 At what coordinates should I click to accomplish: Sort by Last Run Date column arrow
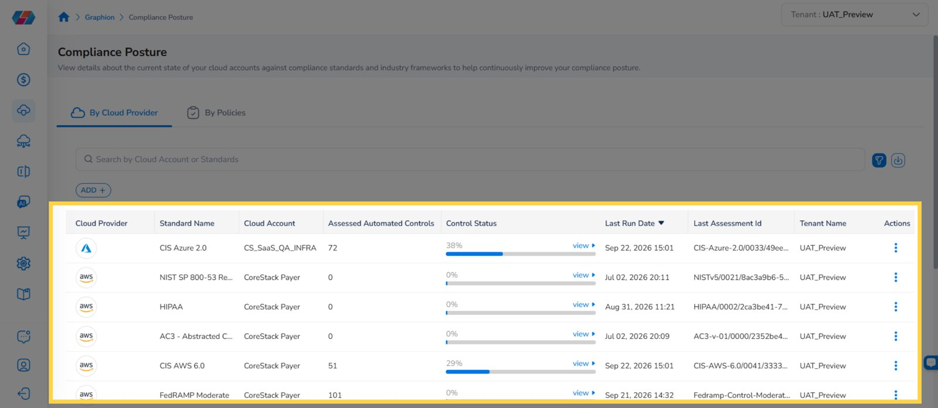[x=661, y=223]
